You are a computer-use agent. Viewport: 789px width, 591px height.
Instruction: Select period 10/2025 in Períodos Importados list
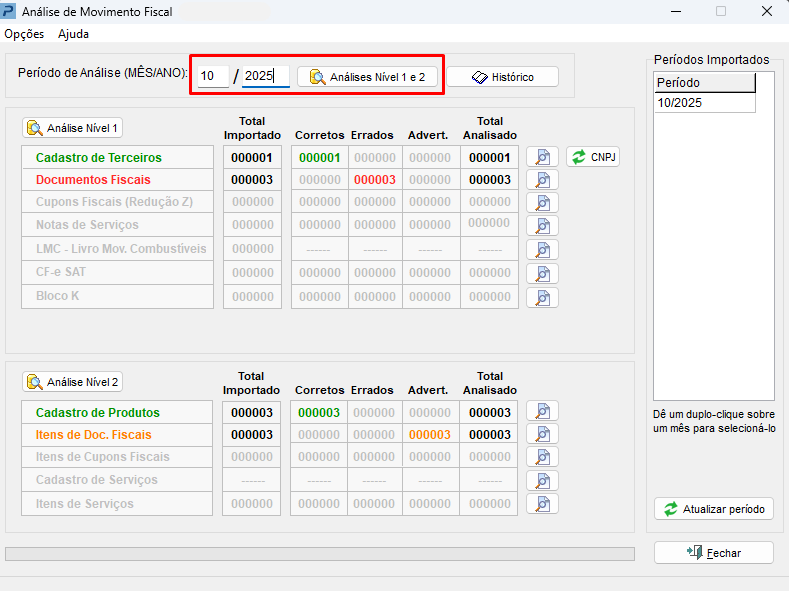704,103
